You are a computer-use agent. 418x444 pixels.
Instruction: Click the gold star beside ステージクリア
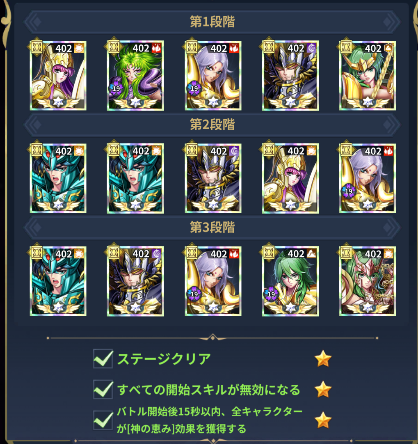coord(323,359)
